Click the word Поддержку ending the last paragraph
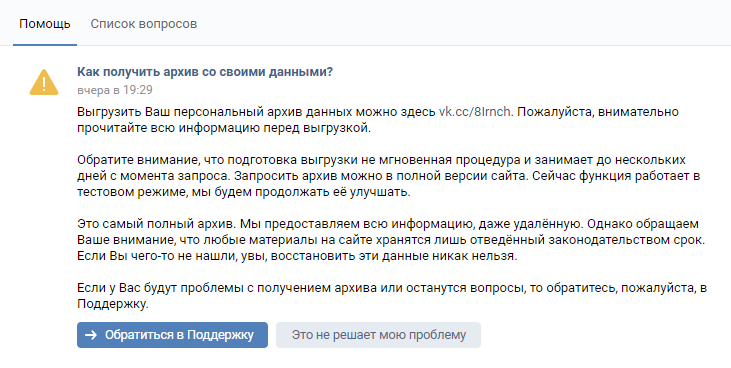The image size is (731, 368). (x=111, y=304)
